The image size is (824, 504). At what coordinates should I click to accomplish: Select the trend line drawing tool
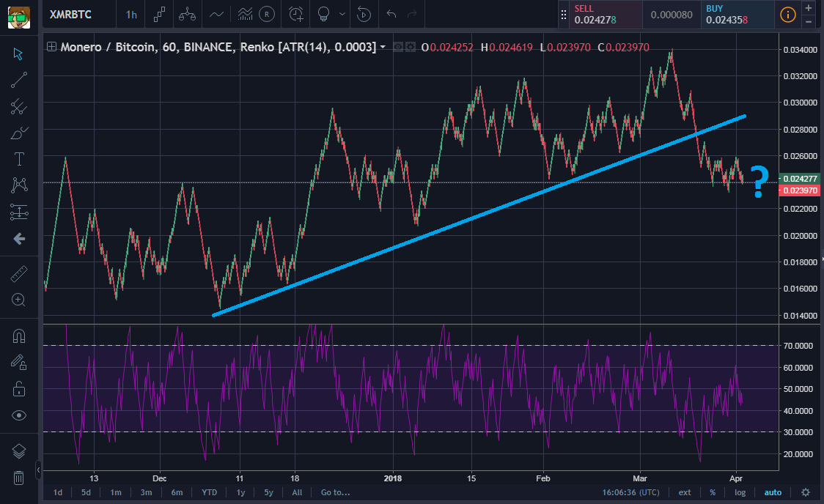(x=18, y=81)
